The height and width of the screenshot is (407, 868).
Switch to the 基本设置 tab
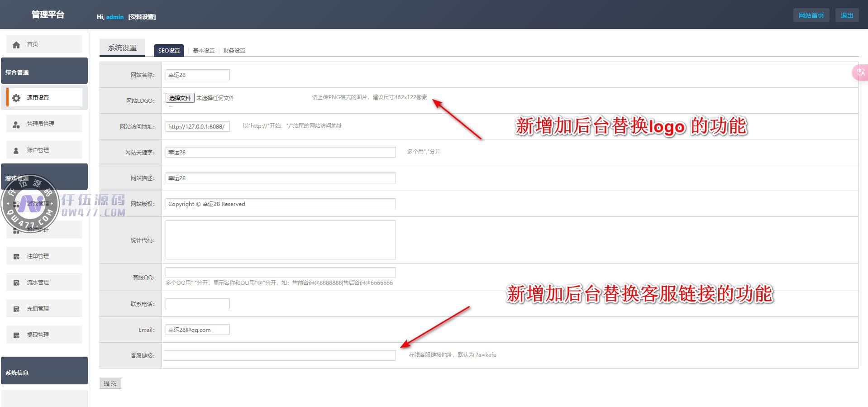pyautogui.click(x=204, y=51)
